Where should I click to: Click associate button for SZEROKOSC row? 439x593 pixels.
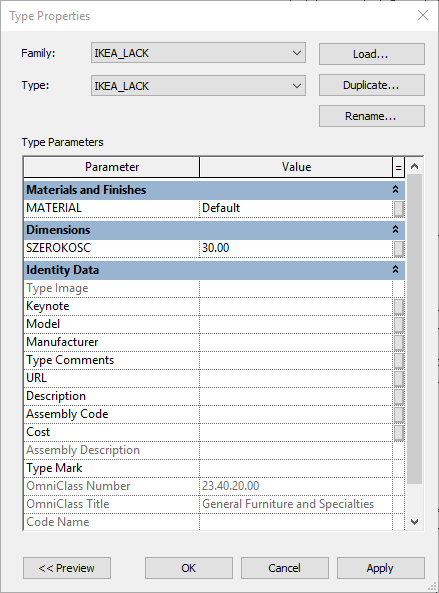399,249
